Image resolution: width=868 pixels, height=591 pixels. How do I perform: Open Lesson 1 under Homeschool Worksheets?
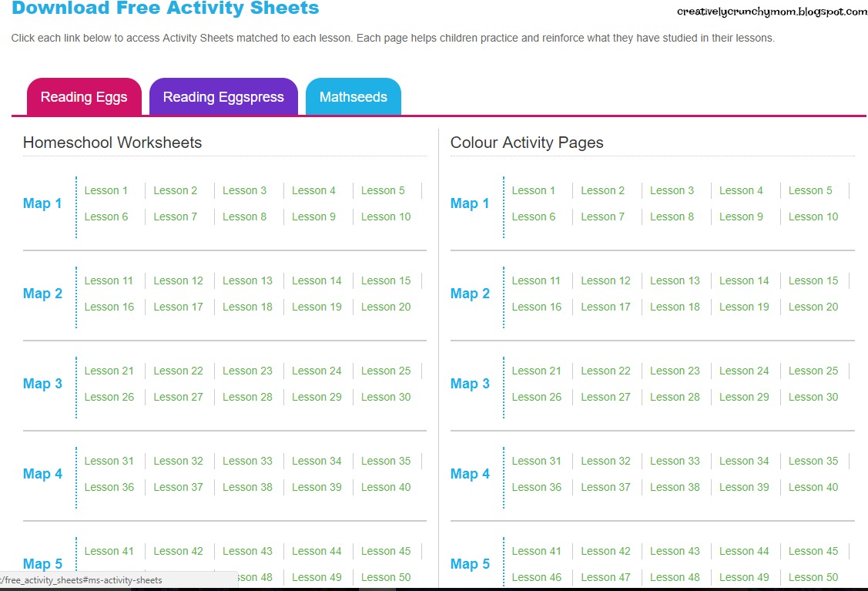point(106,190)
